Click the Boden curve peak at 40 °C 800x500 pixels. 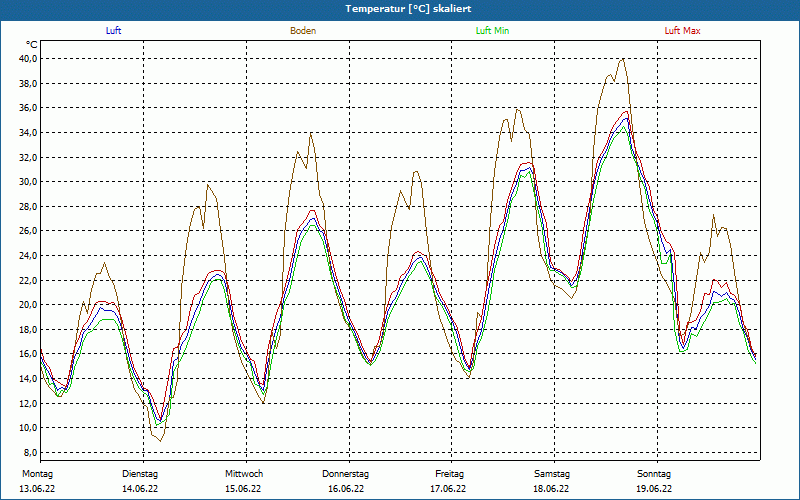pos(623,59)
